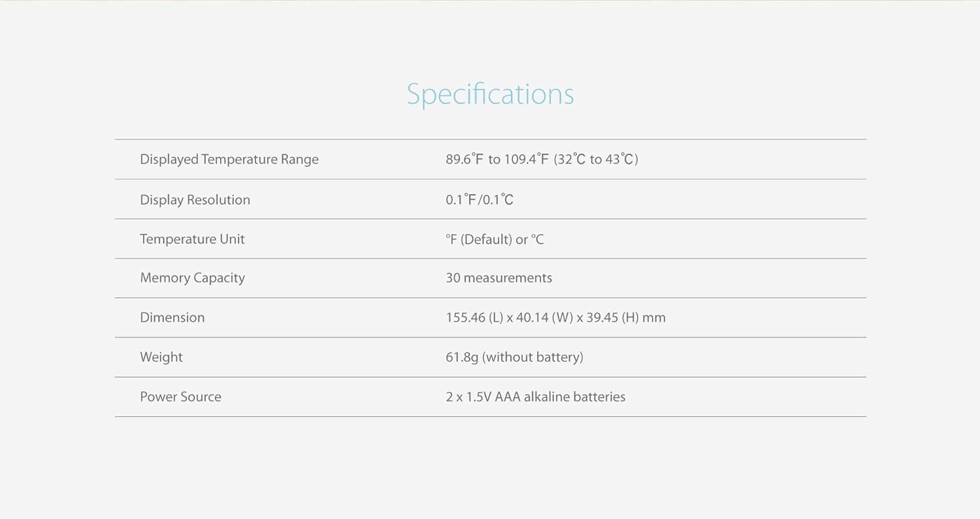The width and height of the screenshot is (980, 519).
Task: Click the Power Source label
Action: 180,397
